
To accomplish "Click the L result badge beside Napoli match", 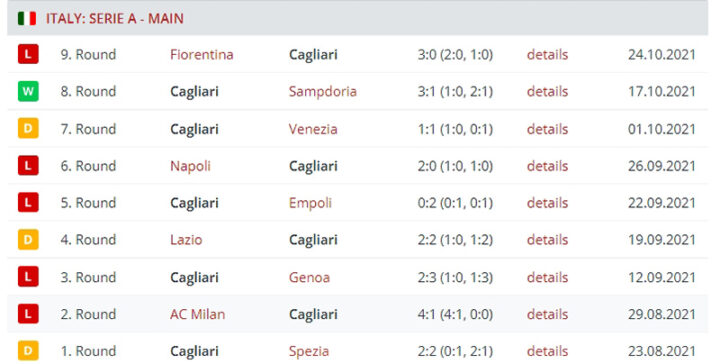I will point(28,166).
